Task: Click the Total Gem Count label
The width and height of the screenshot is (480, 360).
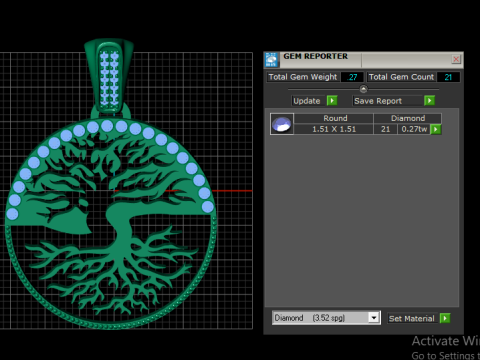Action: 401,77
